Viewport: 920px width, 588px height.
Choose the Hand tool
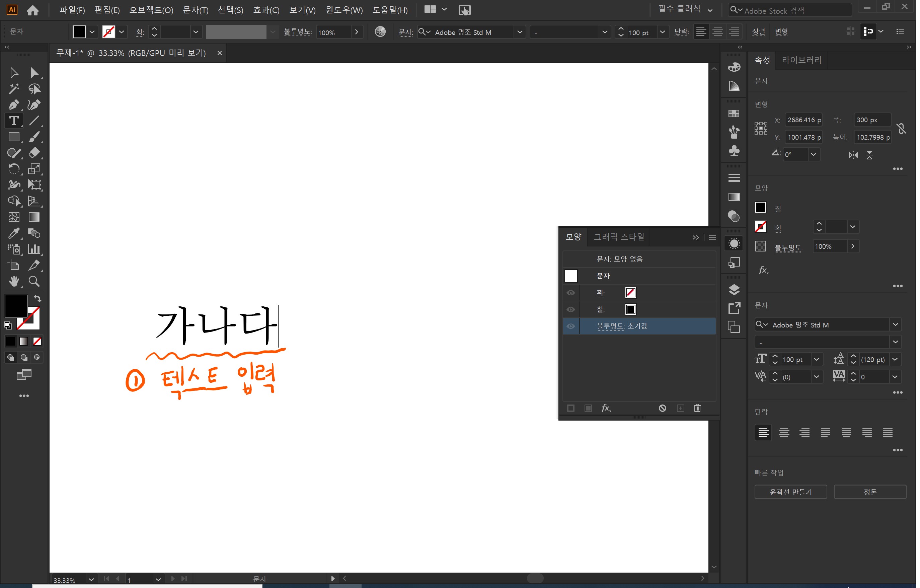coord(14,282)
